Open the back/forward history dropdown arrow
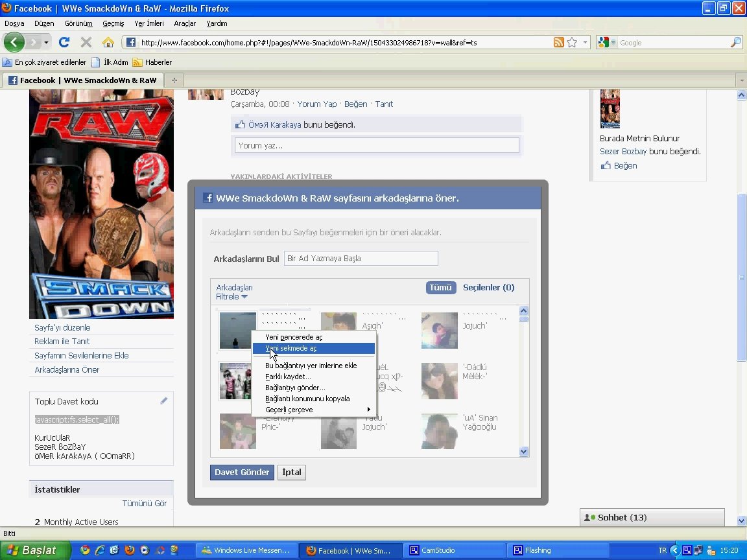Screen dimensions: 747x560 coord(46,42)
